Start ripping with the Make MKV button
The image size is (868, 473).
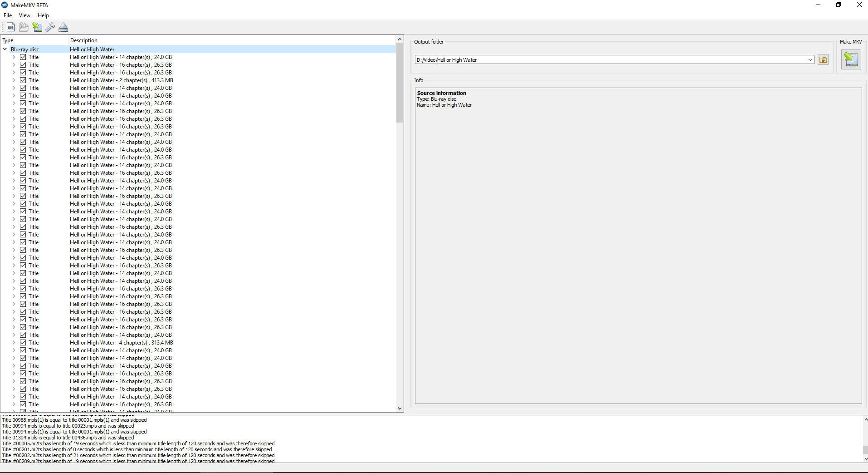click(x=851, y=59)
